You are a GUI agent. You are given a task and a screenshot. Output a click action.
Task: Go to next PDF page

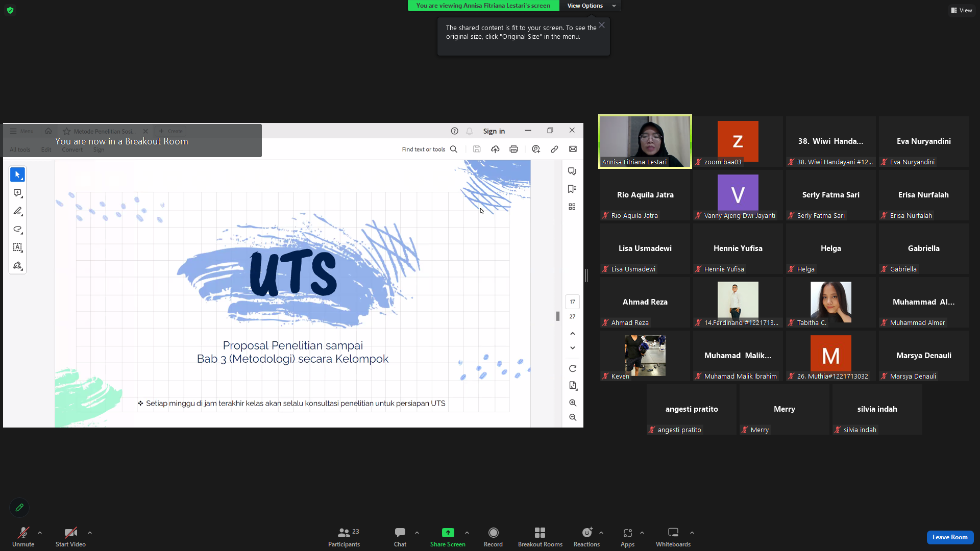pos(573,348)
